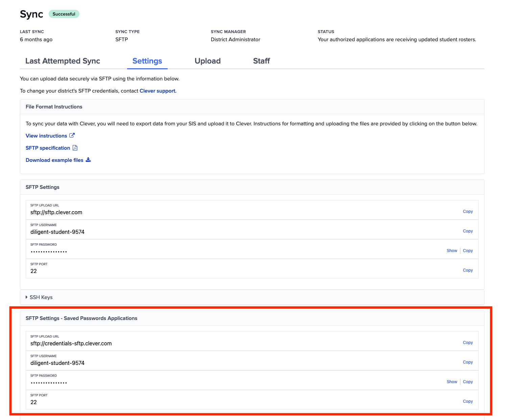
Task: Click the PDF icon next to SFTP specification
Action: point(75,148)
